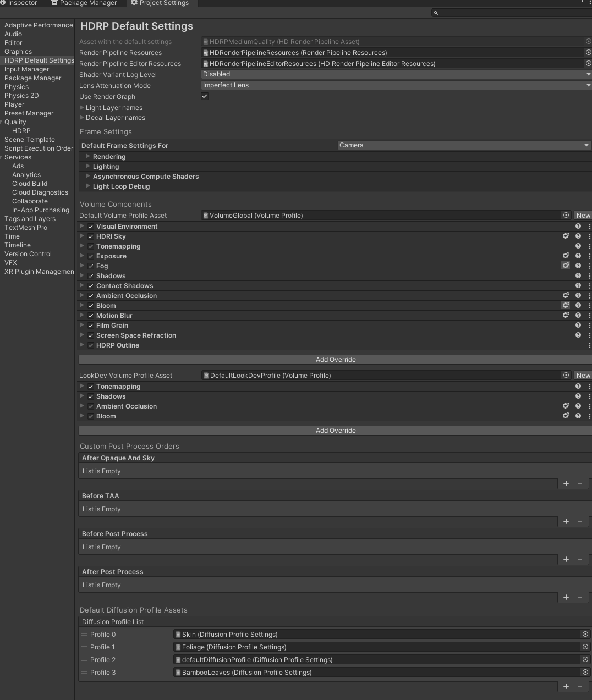Open help for HDRI Sky override
The height and width of the screenshot is (700, 592).
point(578,236)
